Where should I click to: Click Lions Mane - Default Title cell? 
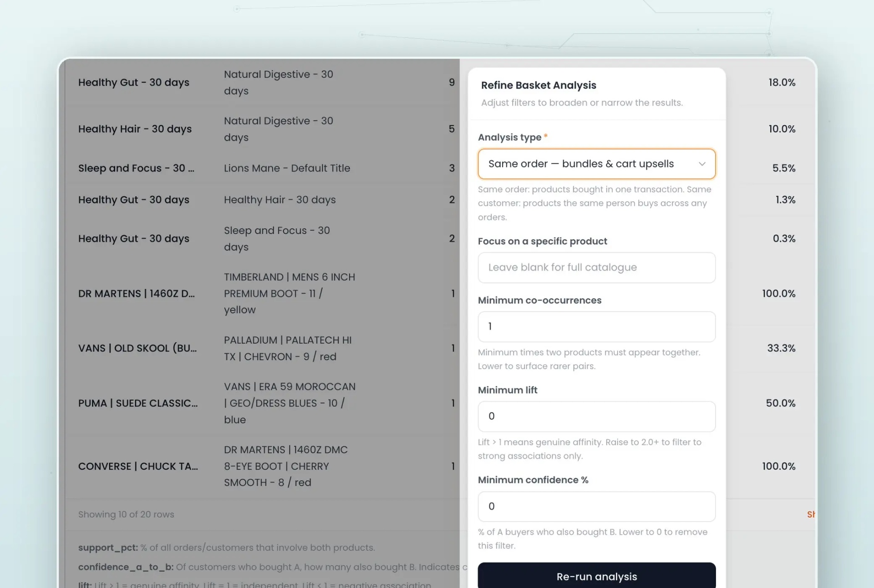coord(287,168)
